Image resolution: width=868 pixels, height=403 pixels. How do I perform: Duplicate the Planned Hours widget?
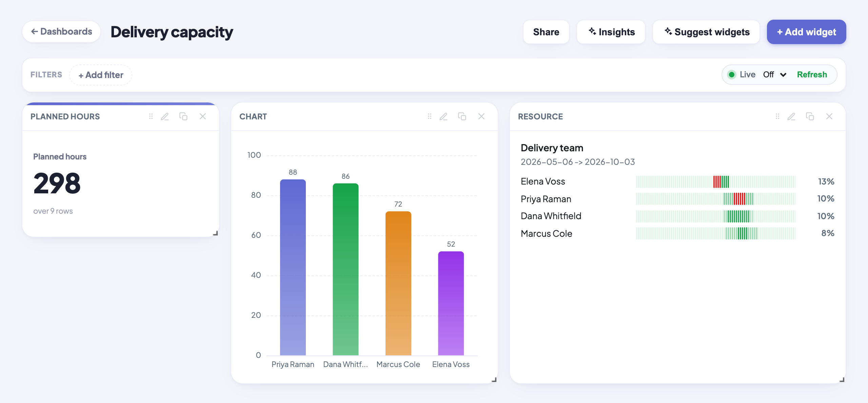click(183, 116)
